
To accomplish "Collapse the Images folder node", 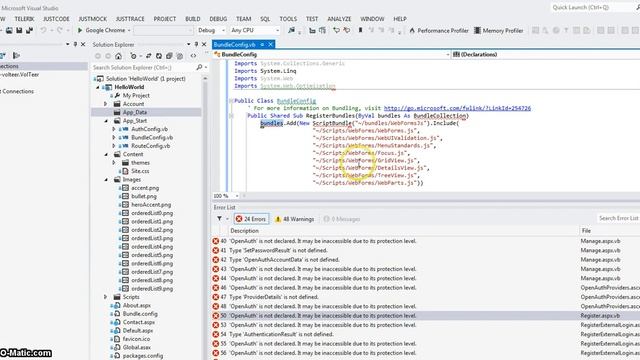I will pyautogui.click(x=106, y=180).
